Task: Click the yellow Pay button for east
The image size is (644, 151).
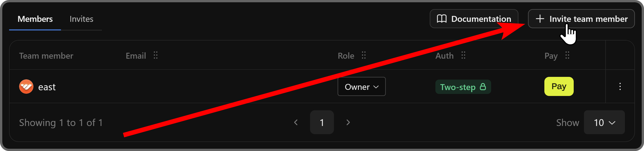Action: pyautogui.click(x=559, y=86)
